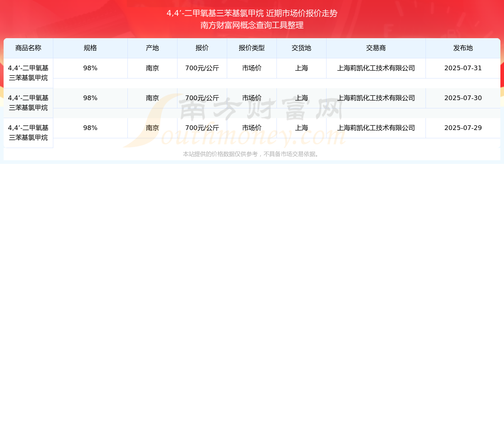This screenshot has height=434, width=504.
Task: Select the 报价 column header
Action: 202,48
